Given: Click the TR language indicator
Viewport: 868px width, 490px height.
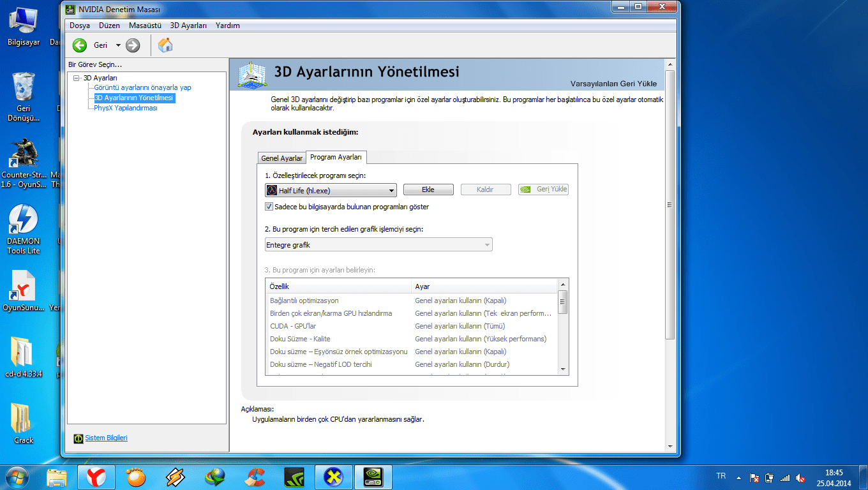Looking at the screenshot, I should click(x=721, y=476).
